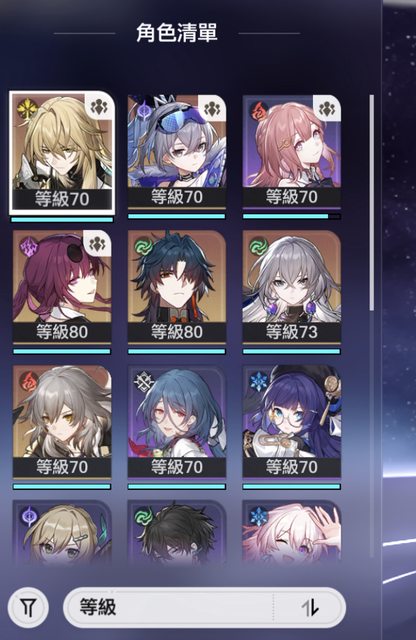Click the character list vertical scrollbar

(x=372, y=203)
